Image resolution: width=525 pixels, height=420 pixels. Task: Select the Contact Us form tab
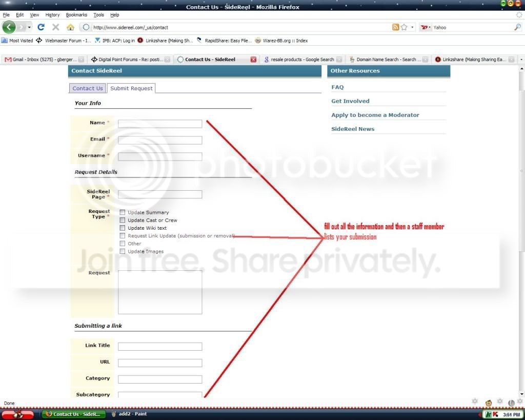click(88, 88)
